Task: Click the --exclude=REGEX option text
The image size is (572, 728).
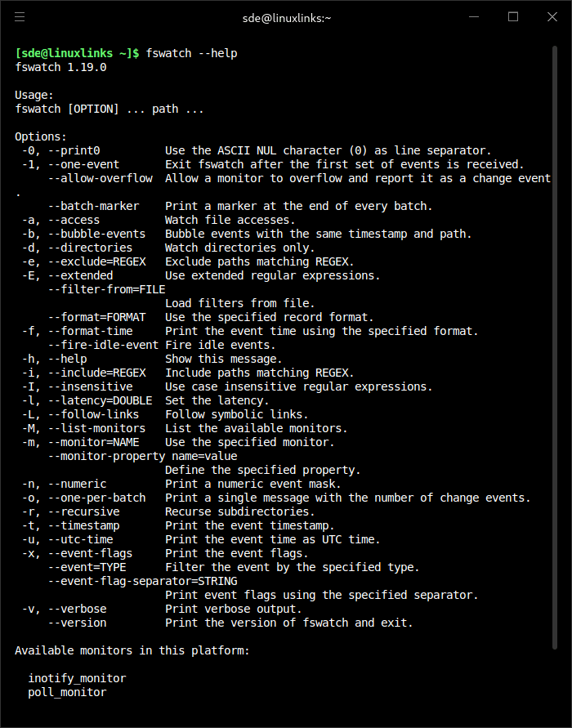Action: click(96, 261)
